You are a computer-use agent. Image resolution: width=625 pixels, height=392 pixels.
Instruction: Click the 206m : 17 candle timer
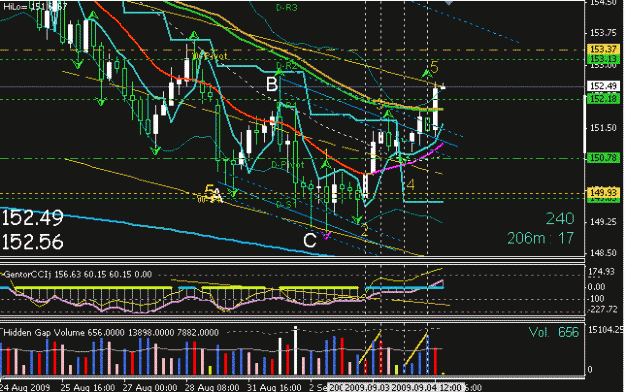coord(540,238)
